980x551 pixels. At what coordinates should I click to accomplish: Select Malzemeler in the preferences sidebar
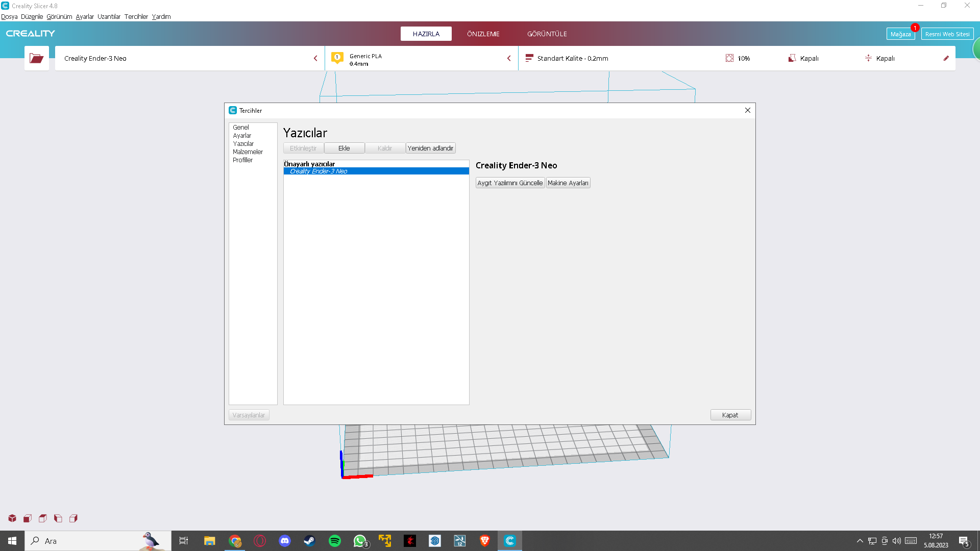[248, 152]
